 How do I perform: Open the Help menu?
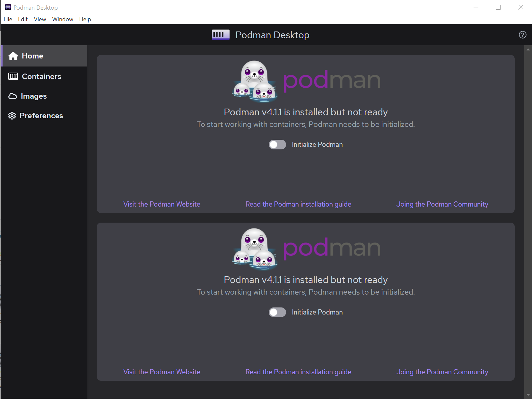click(x=85, y=19)
